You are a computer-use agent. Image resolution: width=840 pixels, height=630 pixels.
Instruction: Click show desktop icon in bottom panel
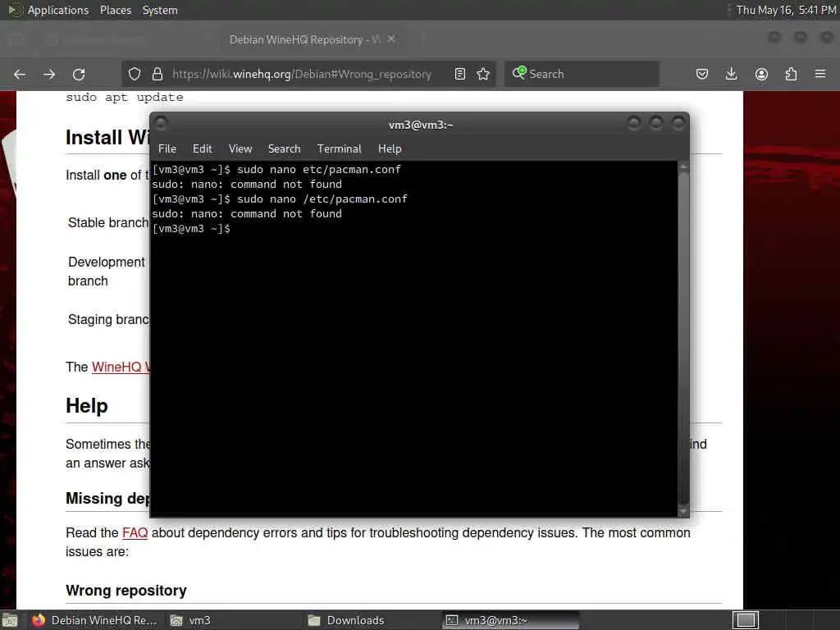pos(10,620)
